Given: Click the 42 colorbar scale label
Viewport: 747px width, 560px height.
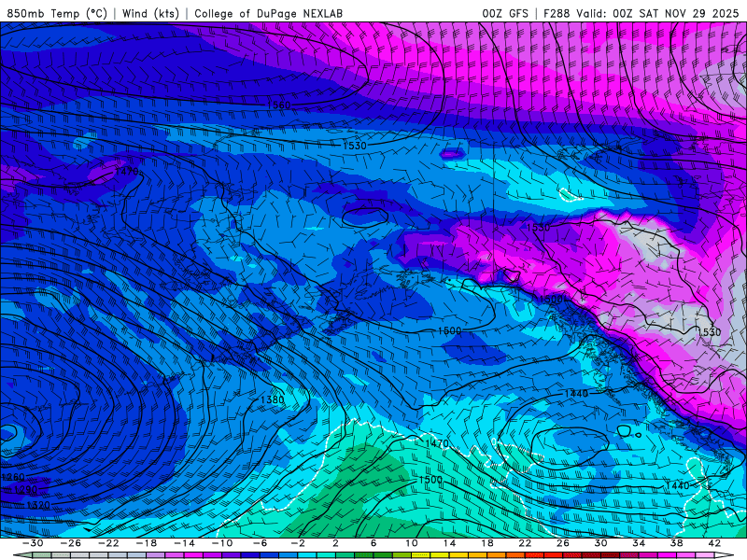Looking at the screenshot, I should pyautogui.click(x=714, y=543).
